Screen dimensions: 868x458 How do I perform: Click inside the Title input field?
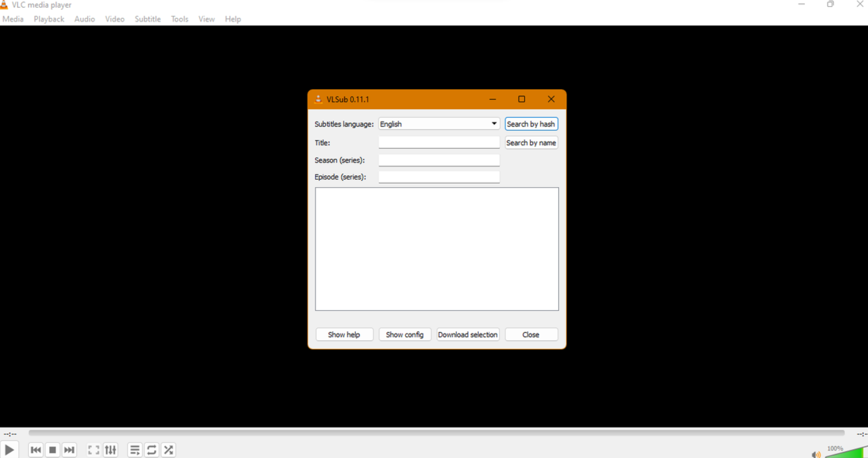439,142
